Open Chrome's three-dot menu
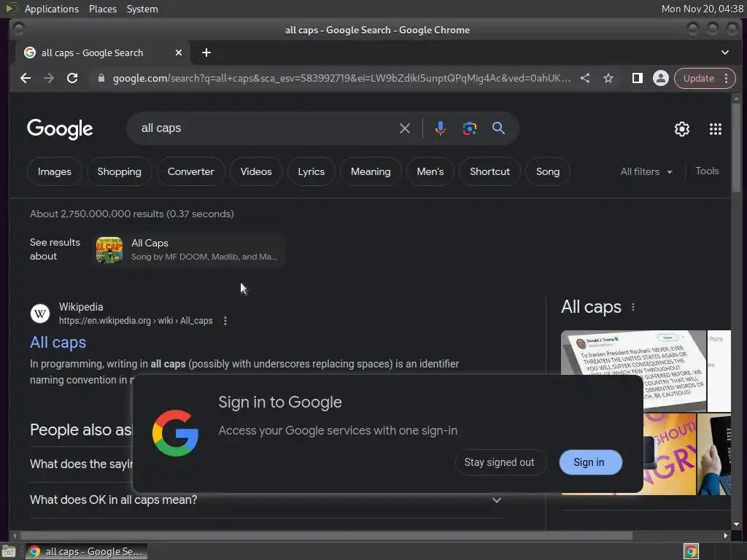747x560 pixels. 726,78
